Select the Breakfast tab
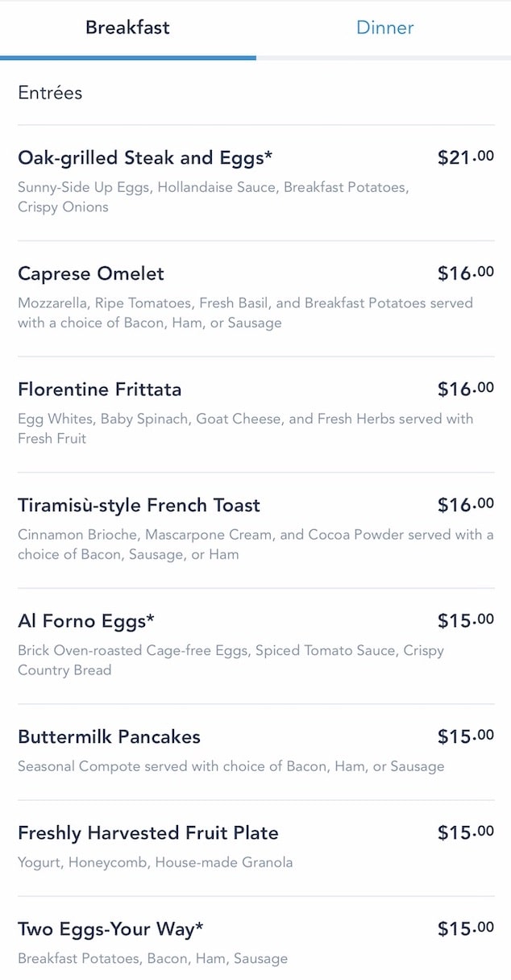 [x=127, y=27]
